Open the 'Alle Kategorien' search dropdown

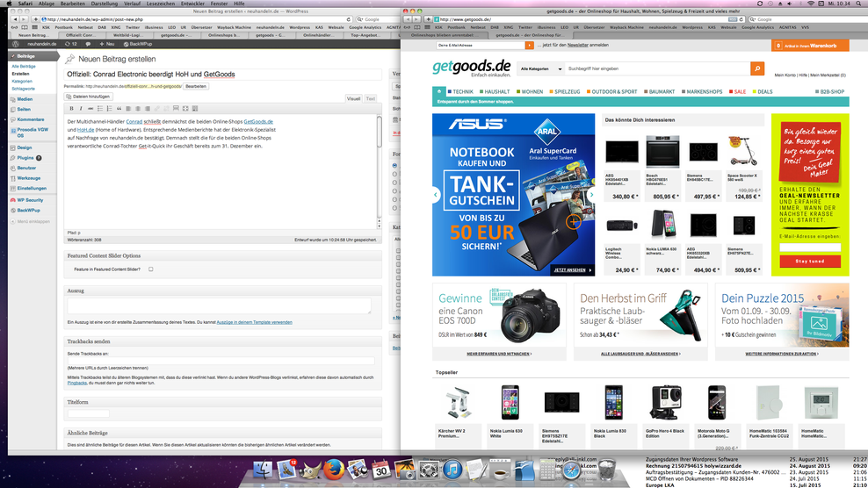tap(540, 68)
